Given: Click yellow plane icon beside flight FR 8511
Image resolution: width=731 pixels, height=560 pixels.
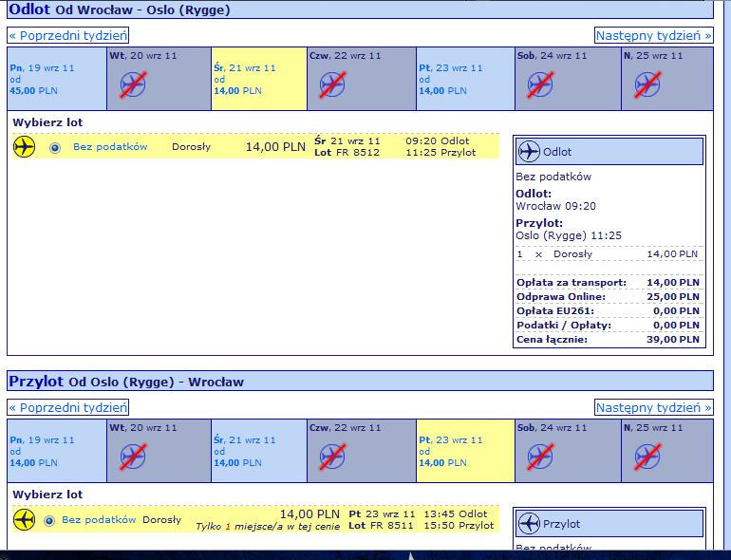Looking at the screenshot, I should click(25, 519).
